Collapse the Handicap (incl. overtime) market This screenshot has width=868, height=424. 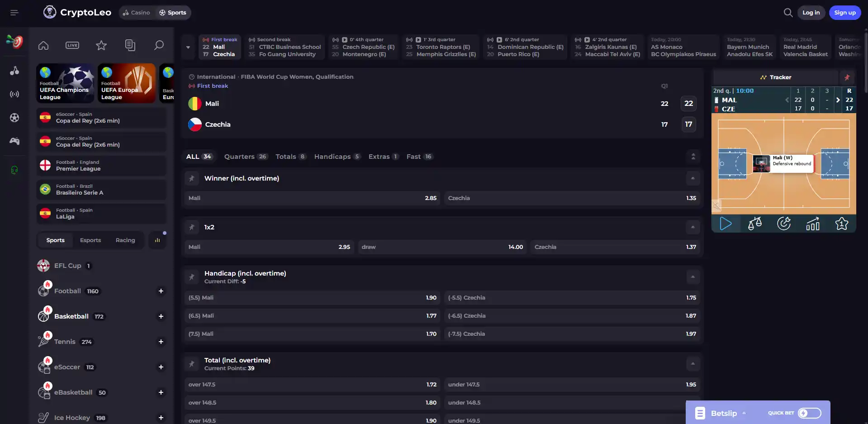(x=693, y=277)
